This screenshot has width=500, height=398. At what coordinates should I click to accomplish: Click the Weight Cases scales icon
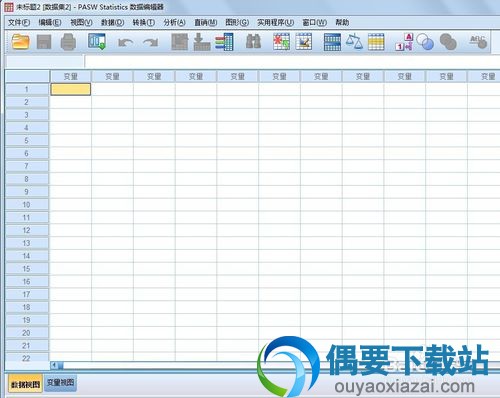[x=354, y=42]
